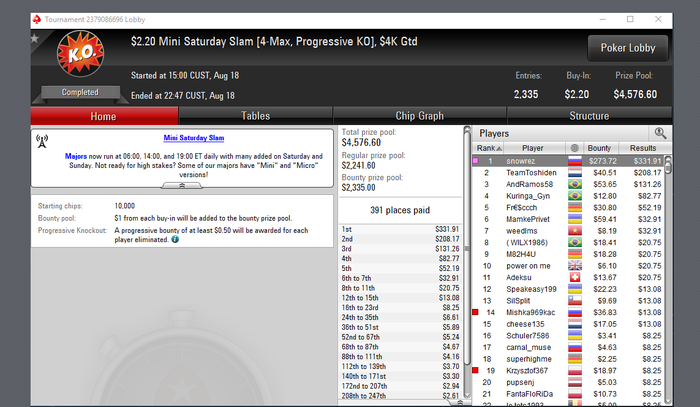
Task: Click the favorite star icon
Action: click(x=34, y=39)
